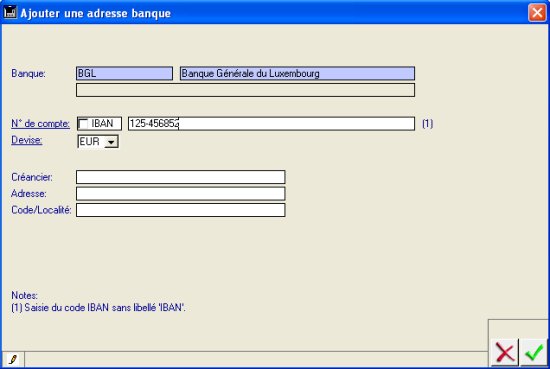Place cursor in account number 125-456852 field
The height and width of the screenshot is (369, 550).
(x=271, y=123)
